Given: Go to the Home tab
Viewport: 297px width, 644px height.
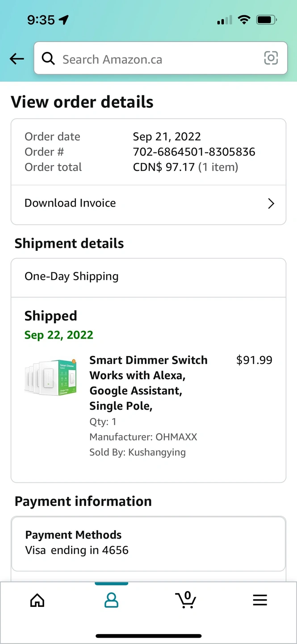Looking at the screenshot, I should [37, 600].
